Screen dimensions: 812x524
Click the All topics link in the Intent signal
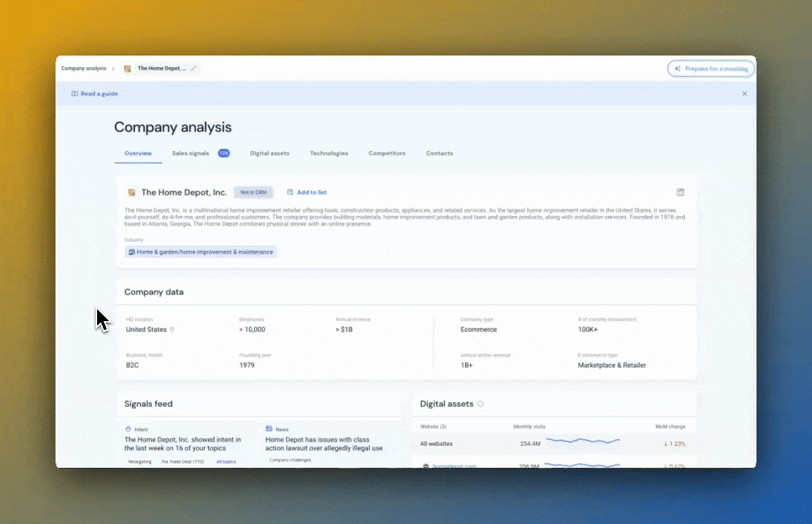point(226,461)
